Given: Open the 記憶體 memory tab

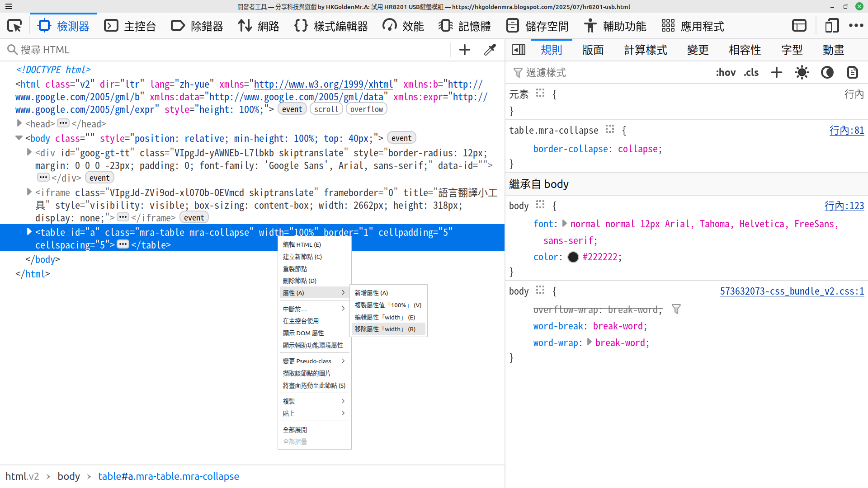Looking at the screenshot, I should click(x=465, y=26).
